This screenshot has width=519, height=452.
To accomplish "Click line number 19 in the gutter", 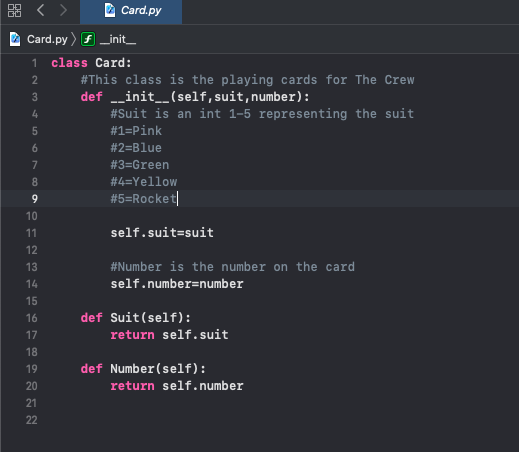I will pos(32,369).
